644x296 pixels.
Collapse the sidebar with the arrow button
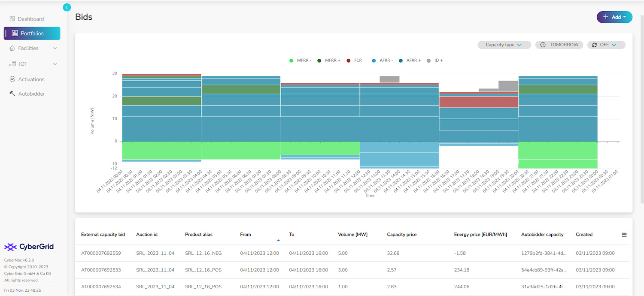click(x=67, y=7)
